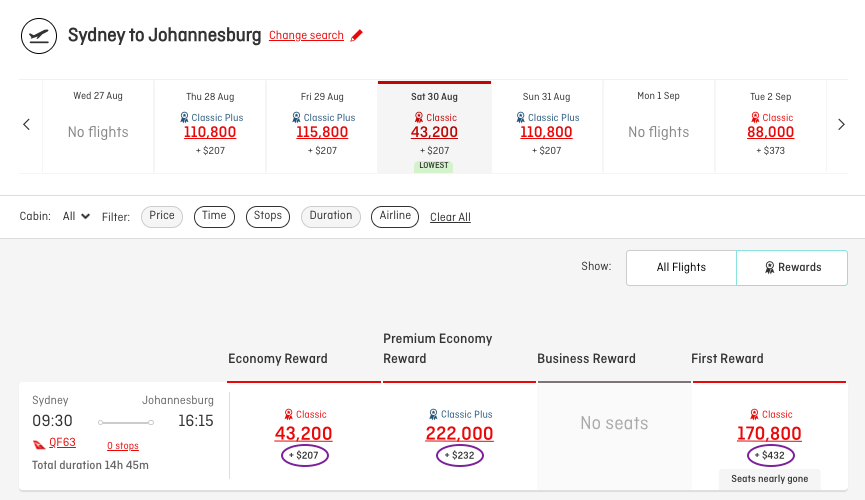The image size is (865, 500).
Task: Click the Total duration 14h 45m text
Action: click(90, 465)
